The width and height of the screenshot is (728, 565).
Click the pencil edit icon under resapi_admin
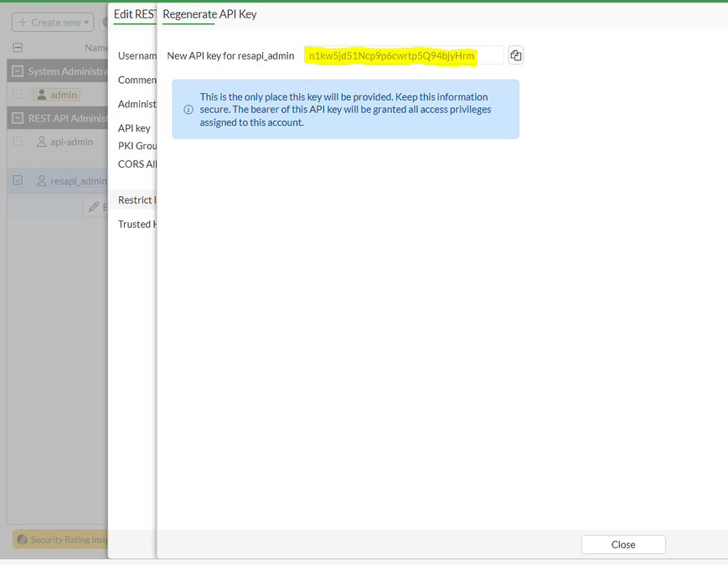point(94,207)
